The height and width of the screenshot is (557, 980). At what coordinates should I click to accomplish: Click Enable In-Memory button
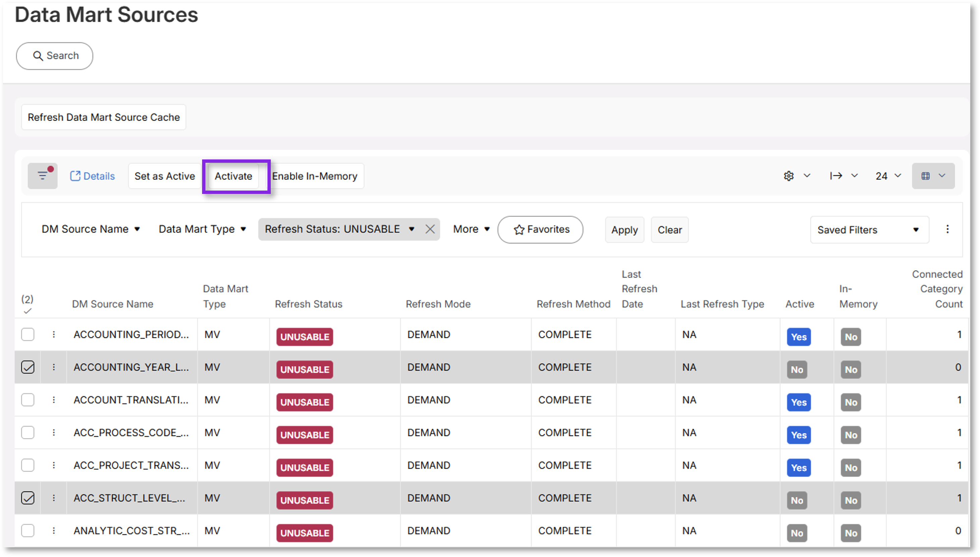315,176
